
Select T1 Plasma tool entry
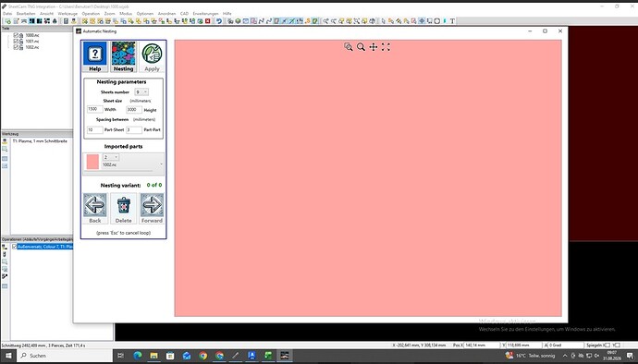pyautogui.click(x=40, y=141)
